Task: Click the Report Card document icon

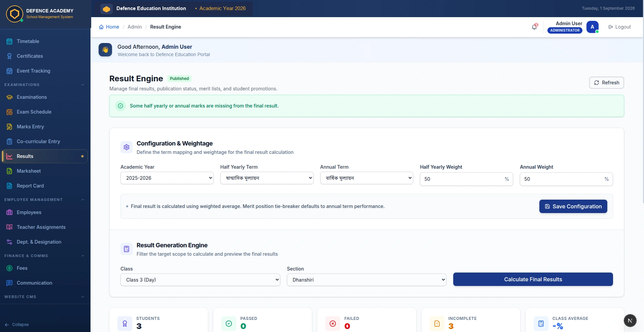Action: pos(9,186)
